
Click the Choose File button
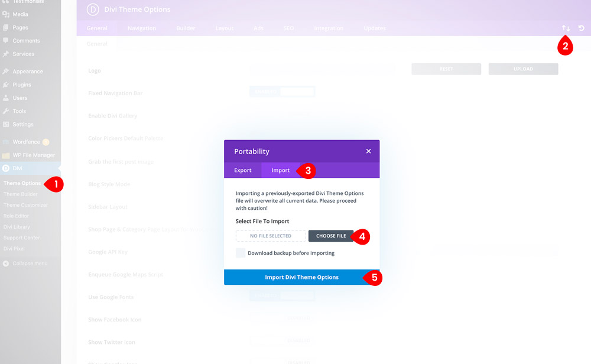tap(331, 236)
